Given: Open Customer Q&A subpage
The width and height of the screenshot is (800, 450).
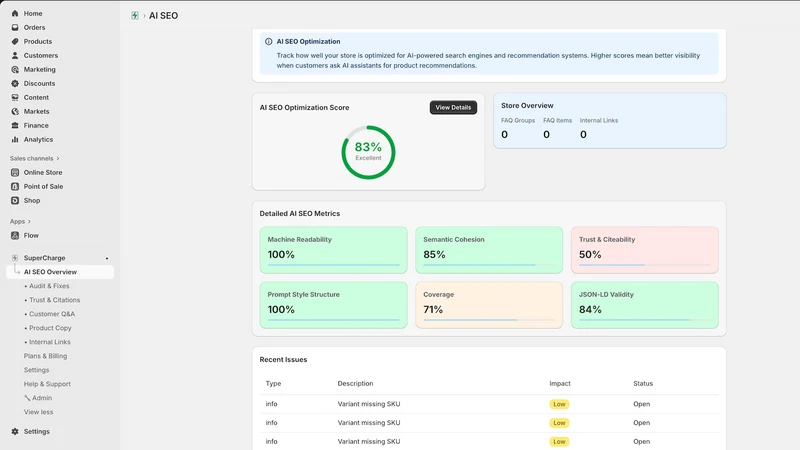Looking at the screenshot, I should [52, 314].
